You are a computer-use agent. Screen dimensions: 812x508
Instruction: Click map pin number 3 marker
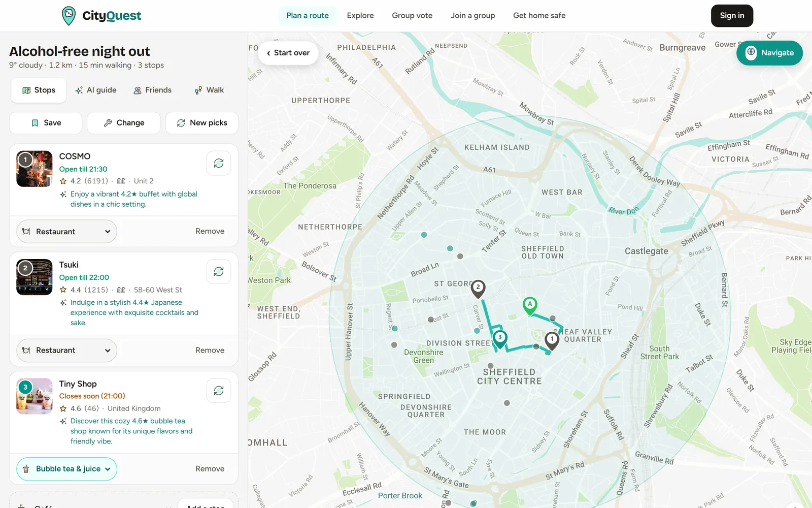coord(500,339)
